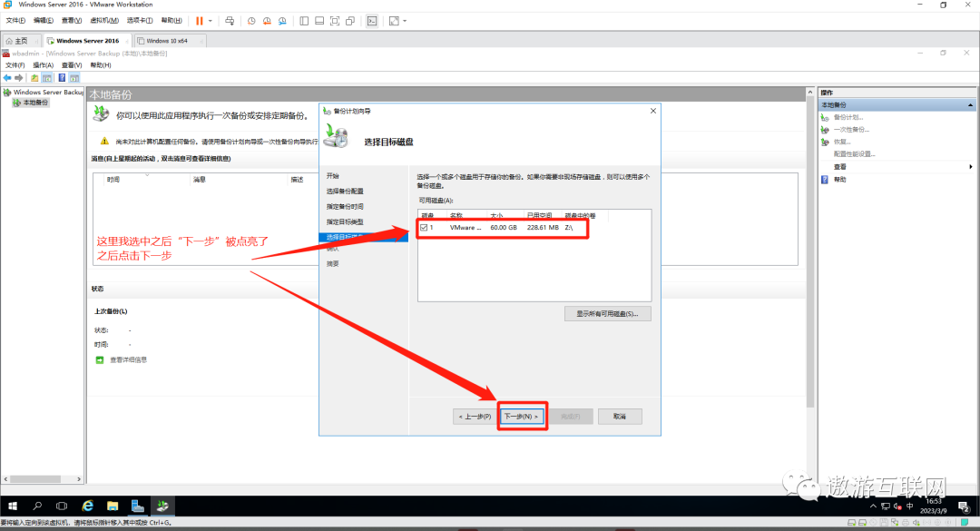The image size is (980, 531).
Task: Click wbadmin back arrow toolbar icon
Action: (x=7, y=77)
